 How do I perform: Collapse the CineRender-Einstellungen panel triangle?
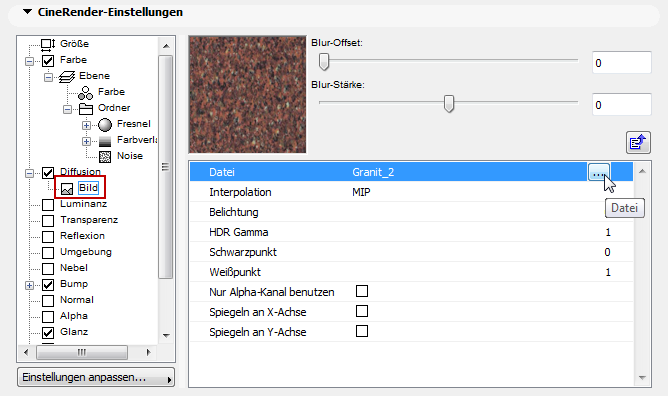tap(27, 12)
